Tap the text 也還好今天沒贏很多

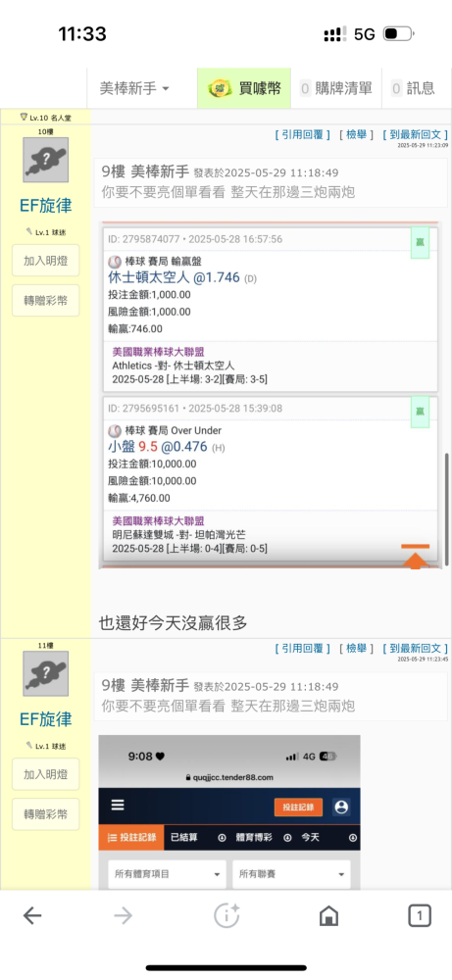174,622
